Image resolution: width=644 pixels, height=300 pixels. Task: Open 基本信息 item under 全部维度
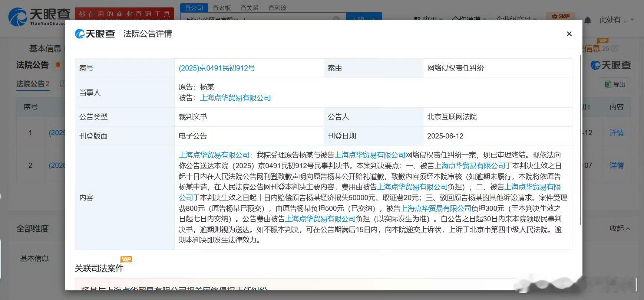click(34, 258)
